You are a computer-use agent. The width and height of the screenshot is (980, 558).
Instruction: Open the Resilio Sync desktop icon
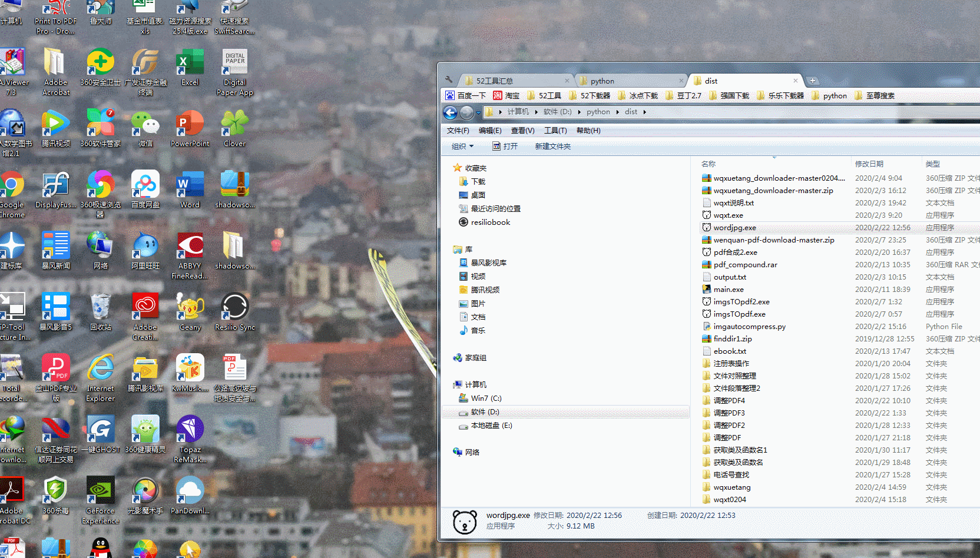234,313
